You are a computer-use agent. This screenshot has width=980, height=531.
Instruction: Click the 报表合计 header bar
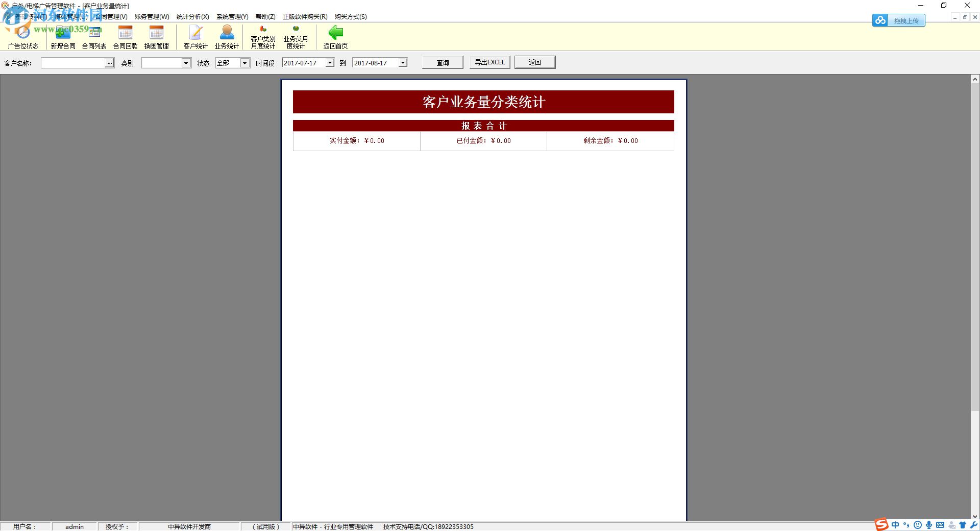483,126
